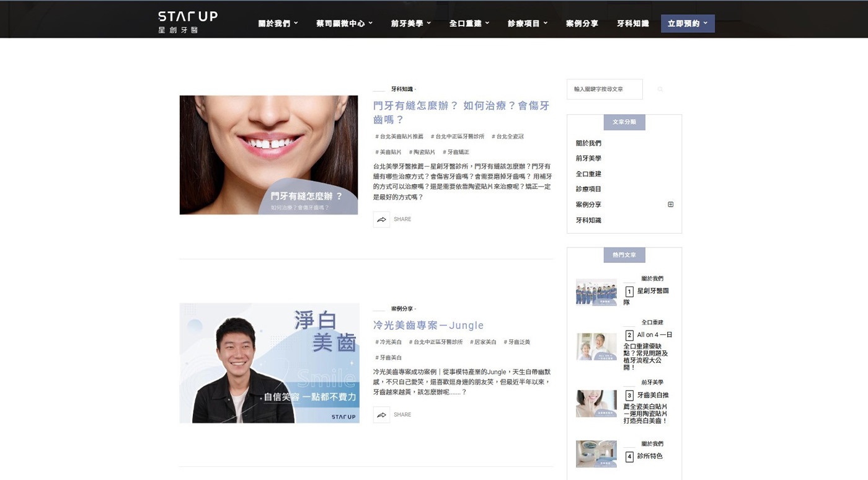Click tag #牙齒矯正
868x480 pixels.
(x=456, y=152)
